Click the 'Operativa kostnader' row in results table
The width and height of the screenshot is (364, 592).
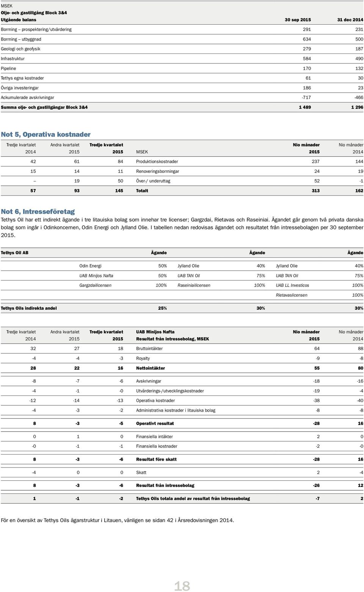pos(182,401)
